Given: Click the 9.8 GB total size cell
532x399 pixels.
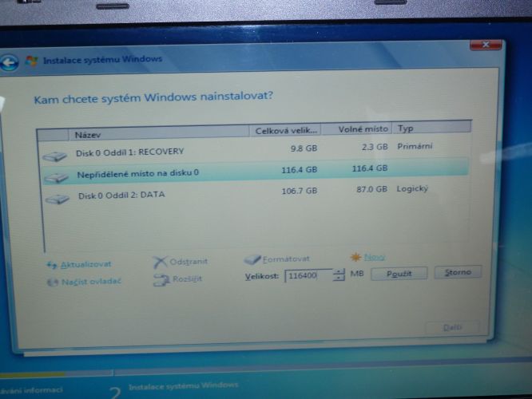Looking at the screenshot, I should click(304, 148).
